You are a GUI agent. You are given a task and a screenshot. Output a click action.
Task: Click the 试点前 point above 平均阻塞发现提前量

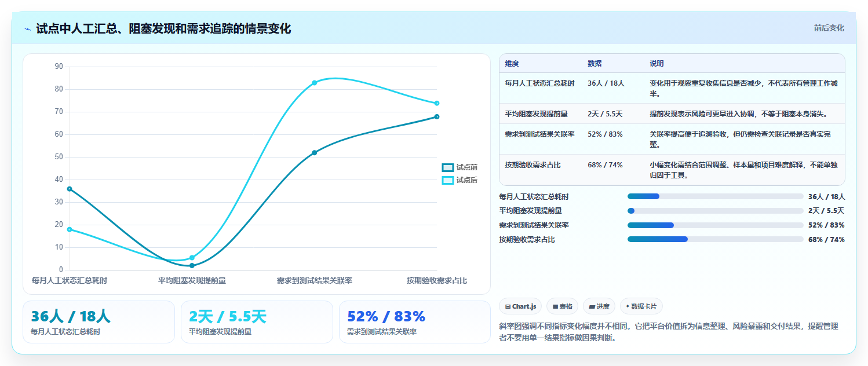click(x=192, y=266)
